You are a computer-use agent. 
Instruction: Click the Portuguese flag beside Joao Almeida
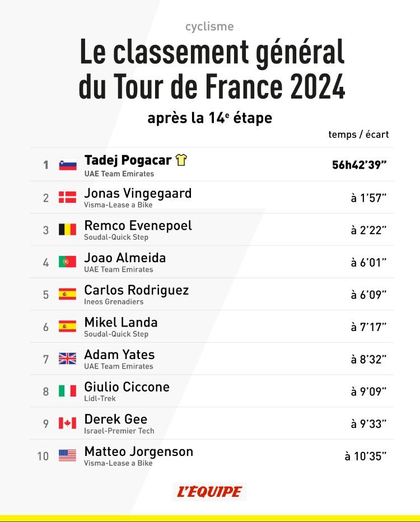point(67,262)
